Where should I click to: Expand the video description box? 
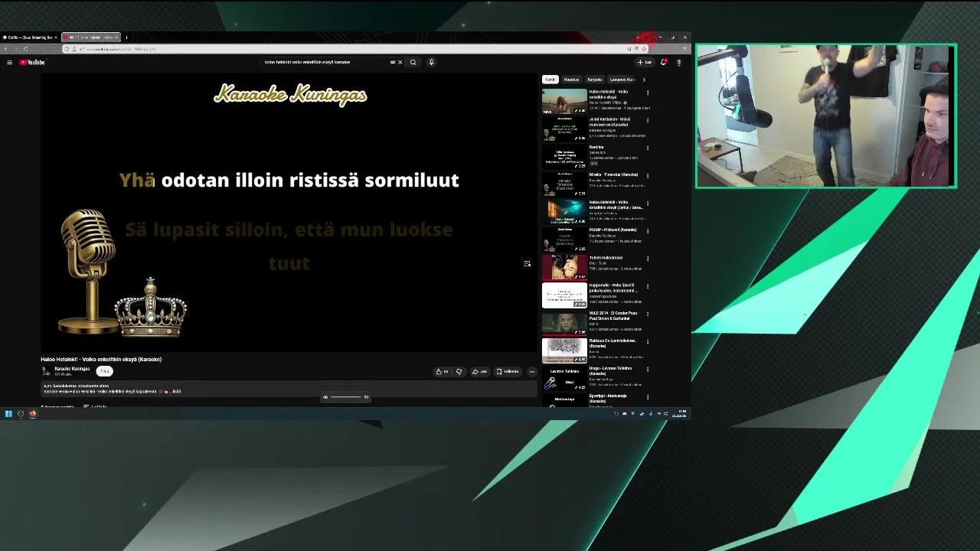coord(289,389)
